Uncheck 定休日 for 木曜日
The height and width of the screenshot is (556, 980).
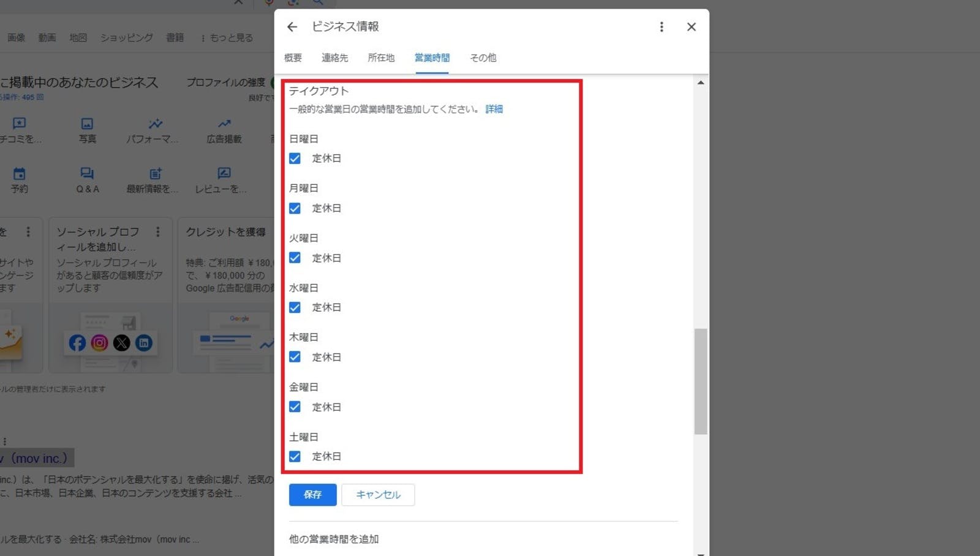tap(295, 357)
